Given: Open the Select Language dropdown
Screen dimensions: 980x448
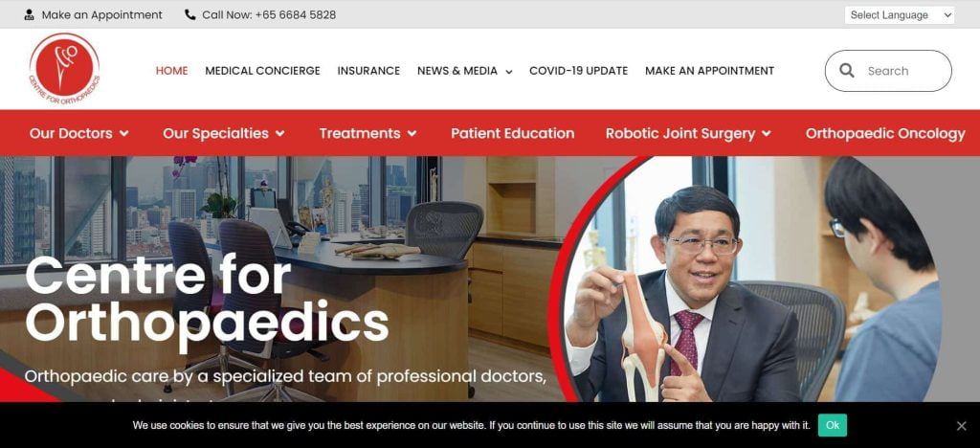Looking at the screenshot, I should [900, 15].
